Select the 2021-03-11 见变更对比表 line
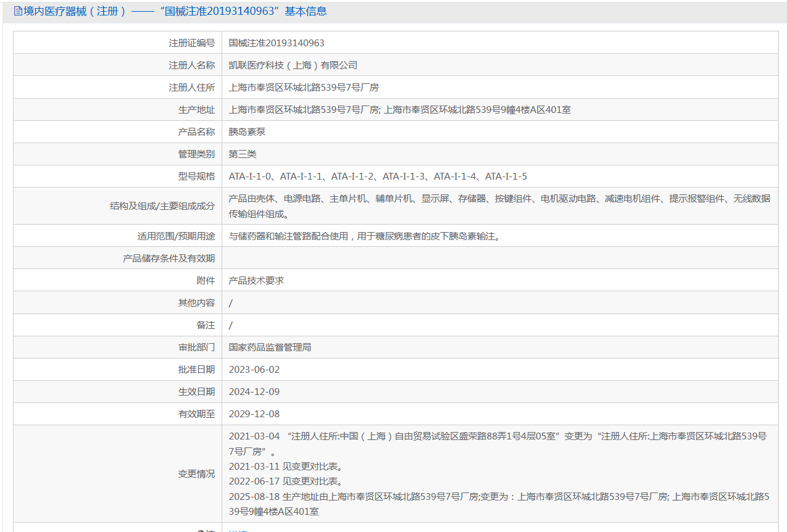Viewport: 787px width, 532px height. [x=285, y=467]
